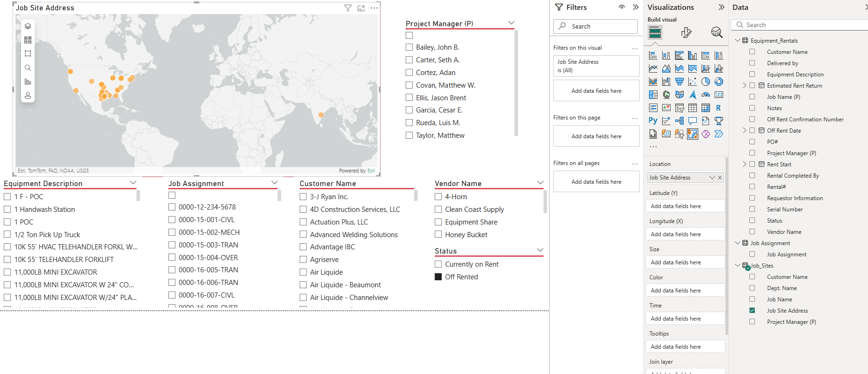The width and height of the screenshot is (868, 374).
Task: Uncheck the Job Site Address field
Action: [x=752, y=311]
